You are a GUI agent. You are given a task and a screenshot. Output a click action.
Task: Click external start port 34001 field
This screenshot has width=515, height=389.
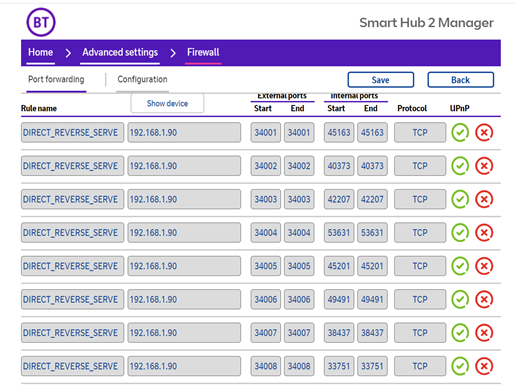click(x=266, y=132)
